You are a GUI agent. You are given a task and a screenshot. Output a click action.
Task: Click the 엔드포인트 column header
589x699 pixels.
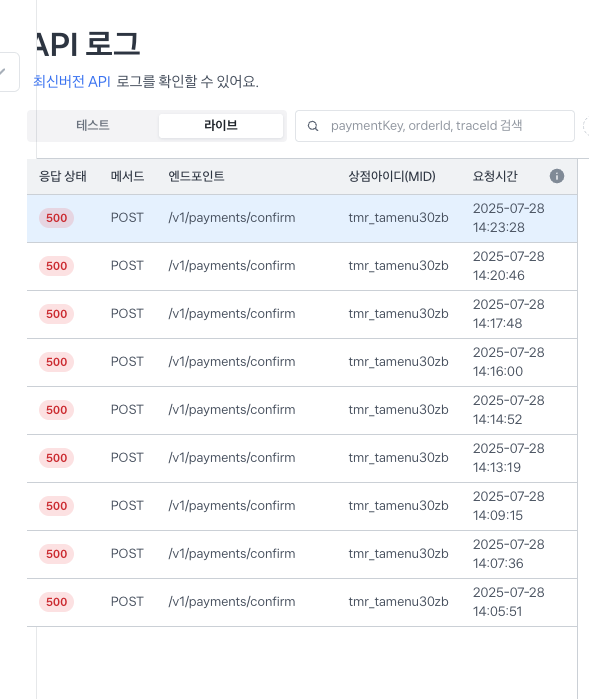click(196, 177)
